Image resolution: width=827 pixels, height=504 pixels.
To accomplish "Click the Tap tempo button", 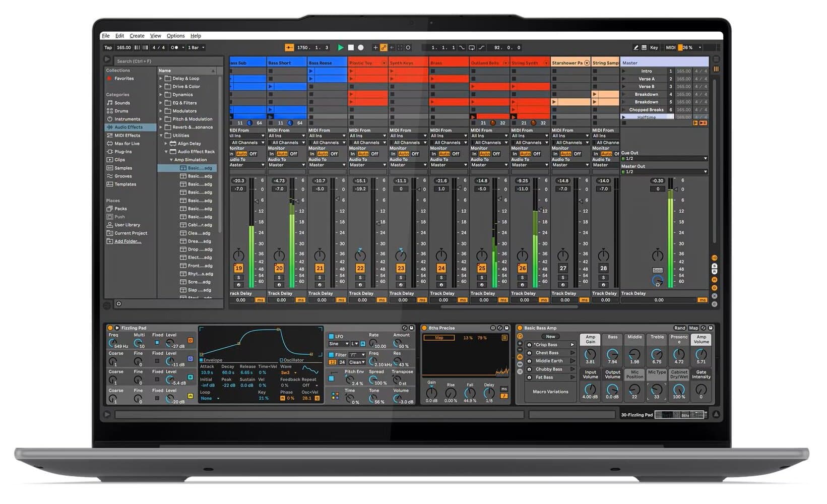I will pyautogui.click(x=108, y=47).
